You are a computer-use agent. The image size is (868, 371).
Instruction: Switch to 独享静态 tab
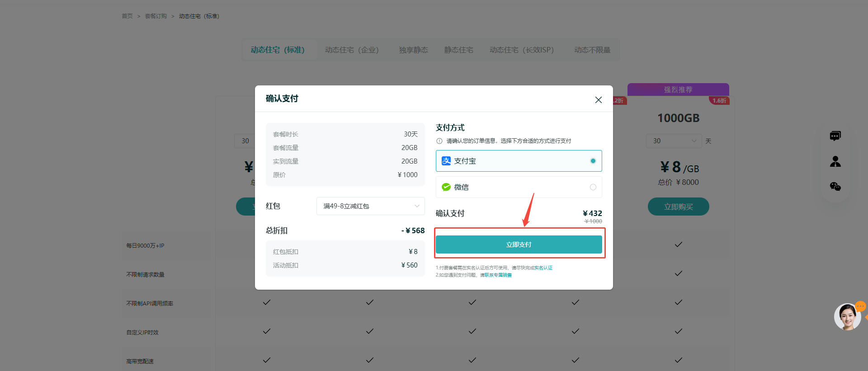point(413,50)
